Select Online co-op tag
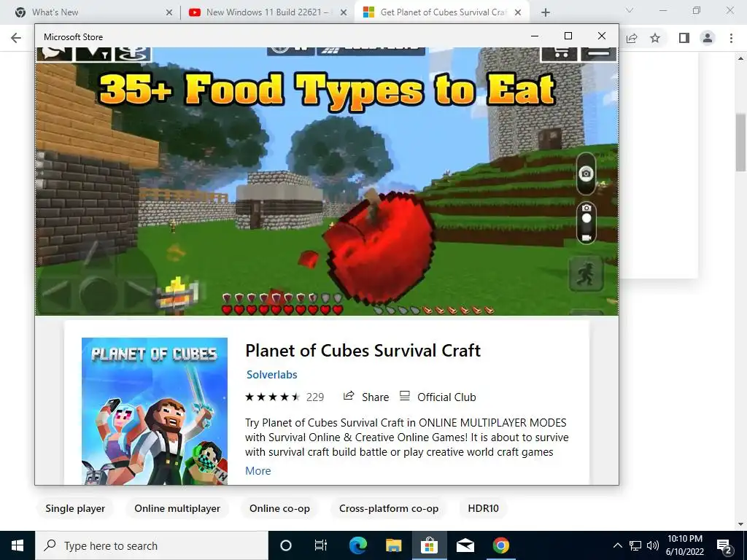 [x=279, y=508]
